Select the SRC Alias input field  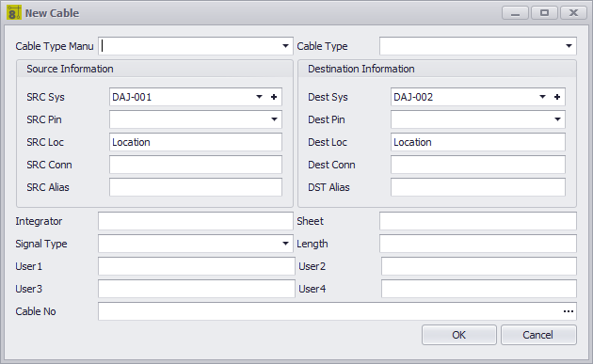196,187
